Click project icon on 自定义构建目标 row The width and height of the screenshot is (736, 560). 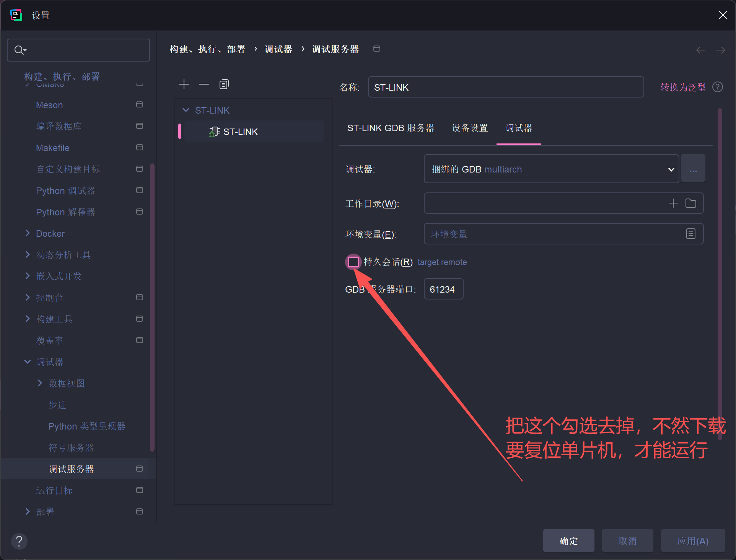pyautogui.click(x=140, y=169)
